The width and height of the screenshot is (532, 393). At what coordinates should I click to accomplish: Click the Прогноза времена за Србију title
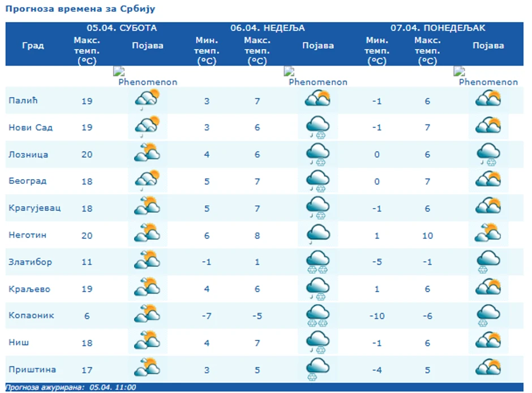click(80, 8)
